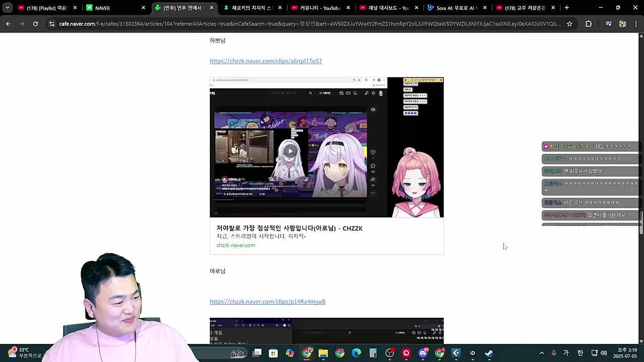This screenshot has width=644, height=362.
Task: Open the second clip preview thumbnail at bottom
Action: tap(327, 331)
